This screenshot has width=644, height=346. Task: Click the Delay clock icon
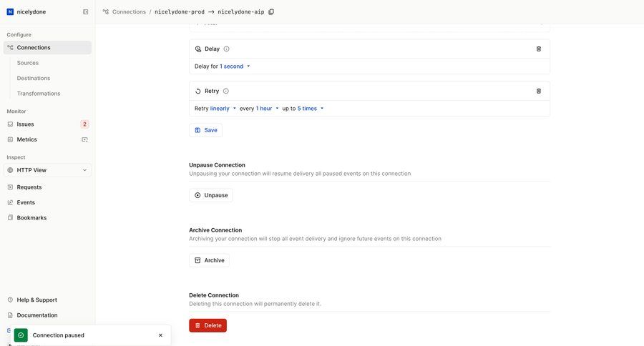[x=198, y=49]
